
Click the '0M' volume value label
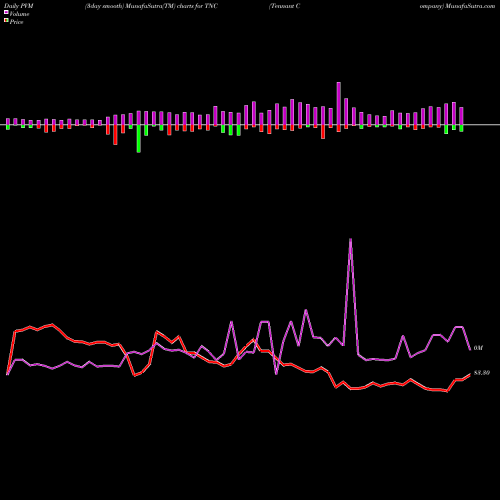tap(478, 348)
